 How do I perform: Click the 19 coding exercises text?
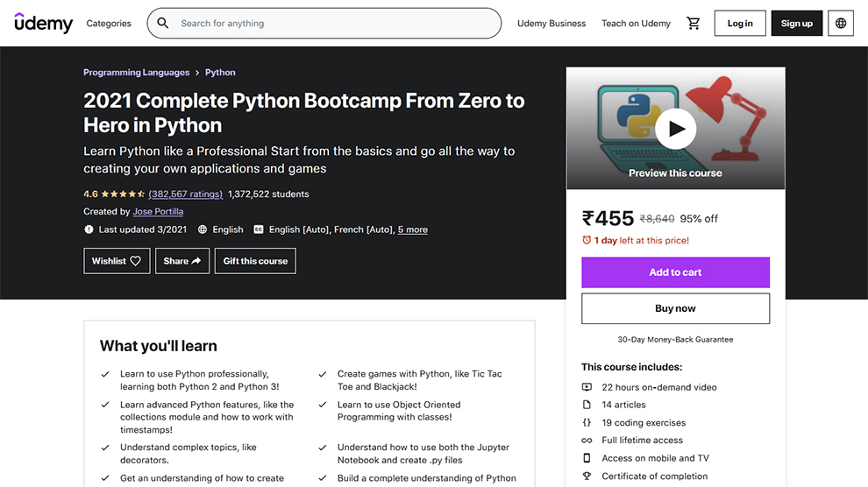tap(644, 422)
